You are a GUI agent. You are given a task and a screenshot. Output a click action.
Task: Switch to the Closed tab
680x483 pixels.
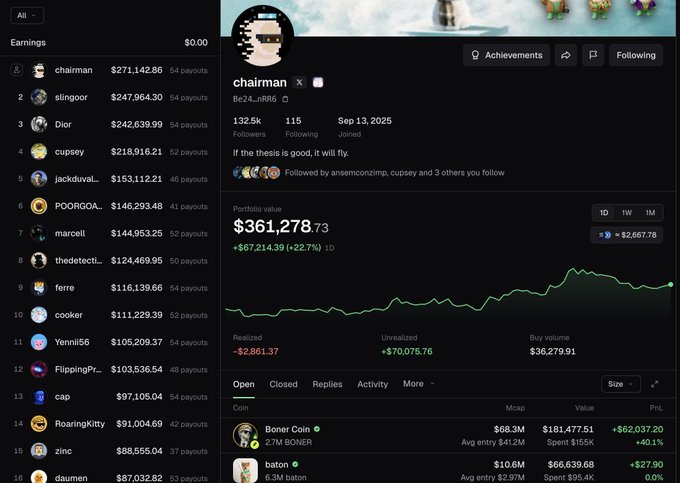[283, 384]
